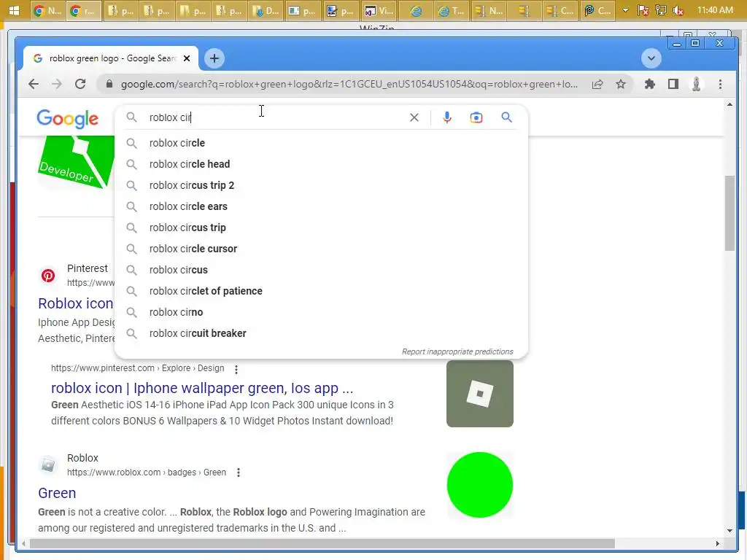The height and width of the screenshot is (560, 747).
Task: Click the Action Center flag tray icon
Action: 643,10
